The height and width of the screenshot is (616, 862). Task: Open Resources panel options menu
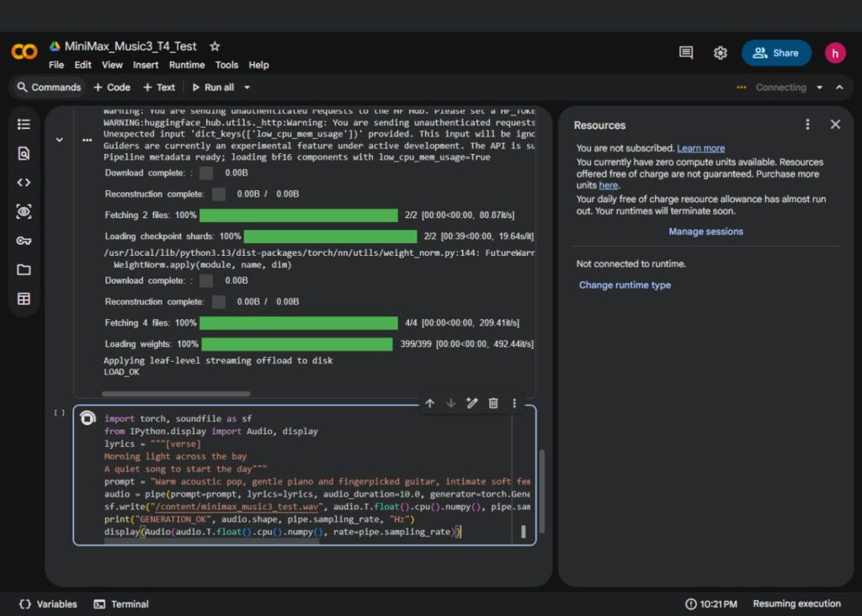click(x=807, y=125)
